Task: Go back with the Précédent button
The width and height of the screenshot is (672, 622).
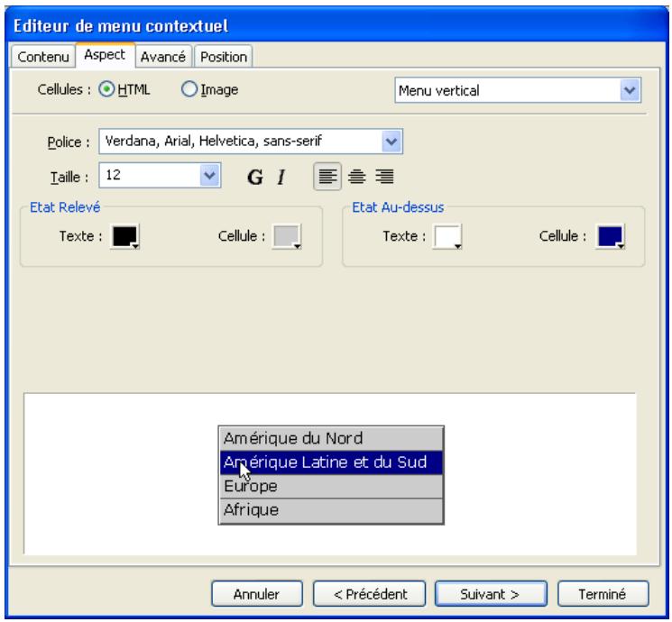Action: pos(370,594)
